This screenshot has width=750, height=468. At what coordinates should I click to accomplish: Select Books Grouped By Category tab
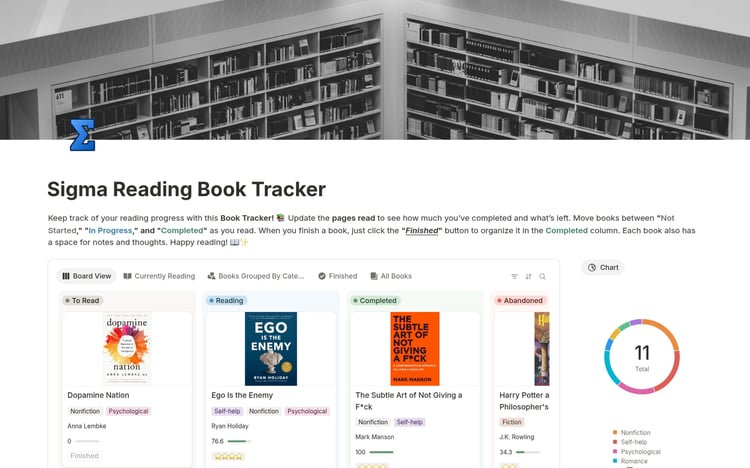click(x=255, y=276)
